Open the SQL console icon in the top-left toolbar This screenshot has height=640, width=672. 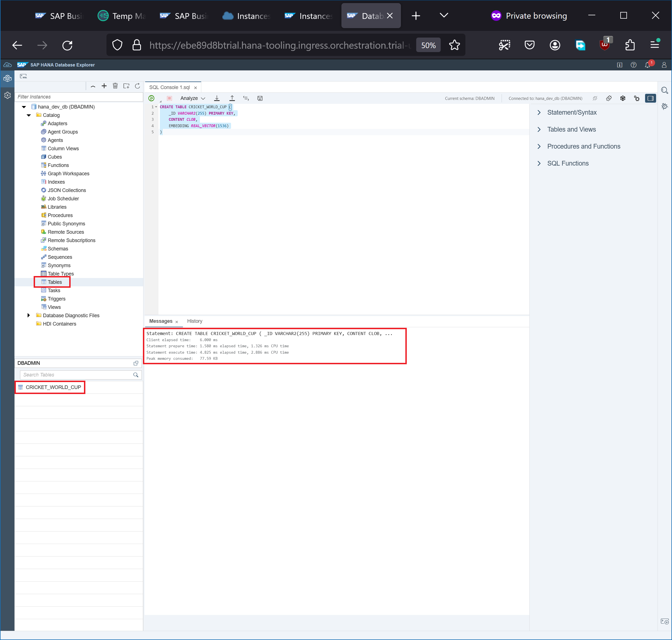tap(23, 76)
